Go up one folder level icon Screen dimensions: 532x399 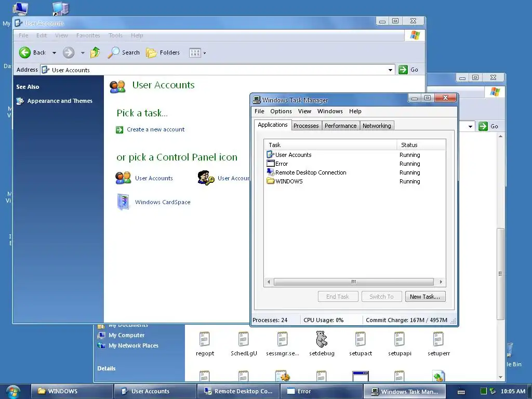(95, 52)
